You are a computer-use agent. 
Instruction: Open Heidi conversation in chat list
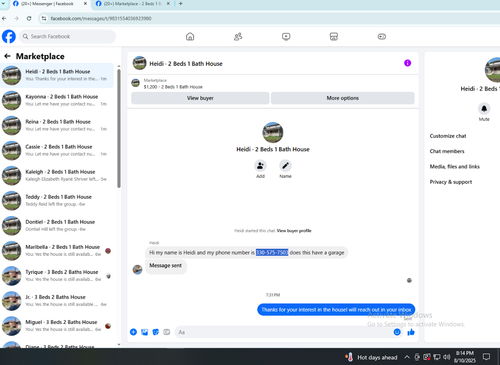[x=57, y=75]
